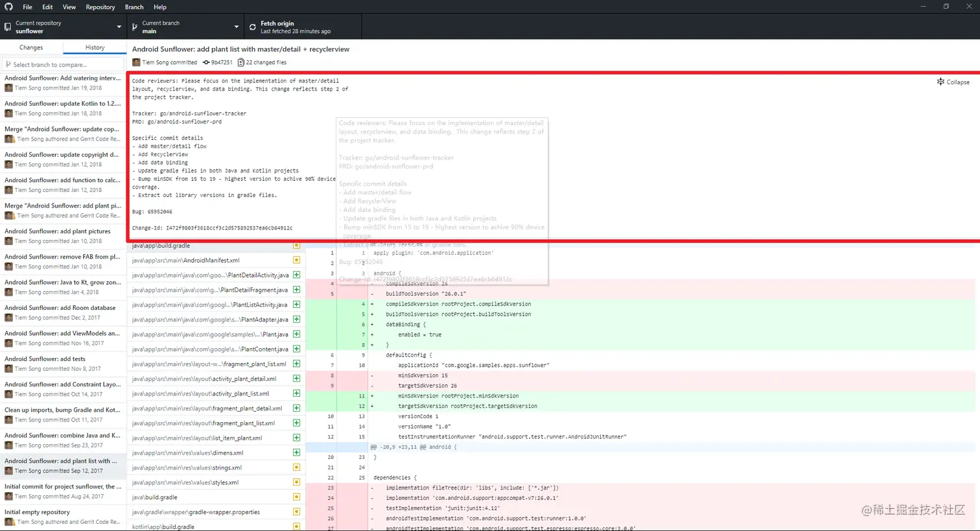980x531 pixels.
Task: Select Initial commit for project sunflower
Action: point(63,491)
